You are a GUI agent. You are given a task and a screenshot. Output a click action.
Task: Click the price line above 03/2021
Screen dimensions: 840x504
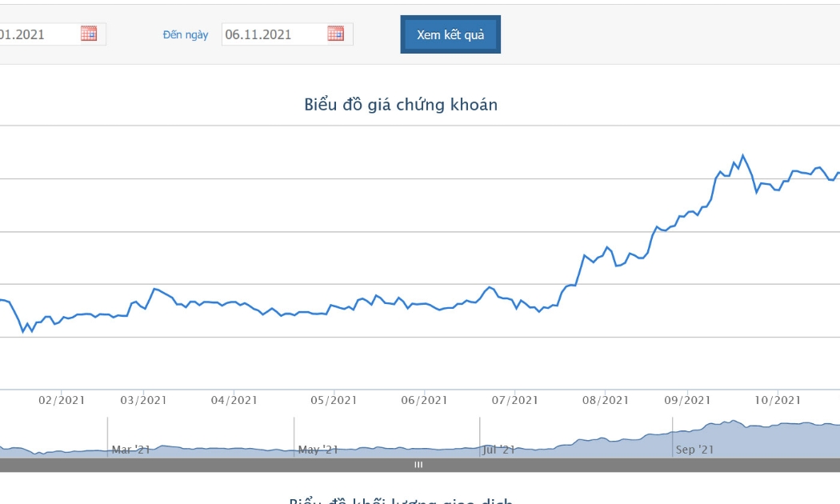(143, 308)
